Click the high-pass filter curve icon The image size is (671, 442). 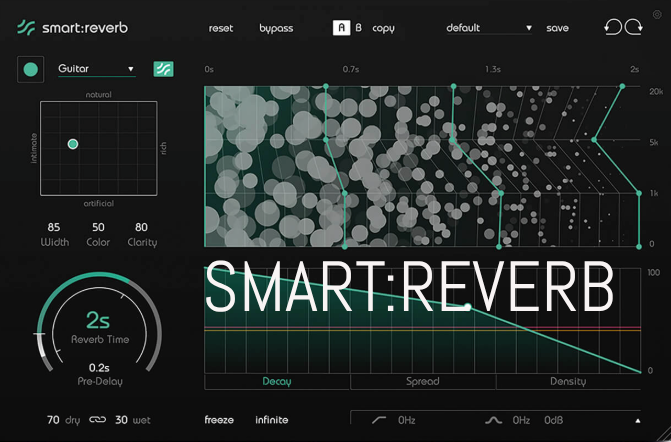pos(379,420)
